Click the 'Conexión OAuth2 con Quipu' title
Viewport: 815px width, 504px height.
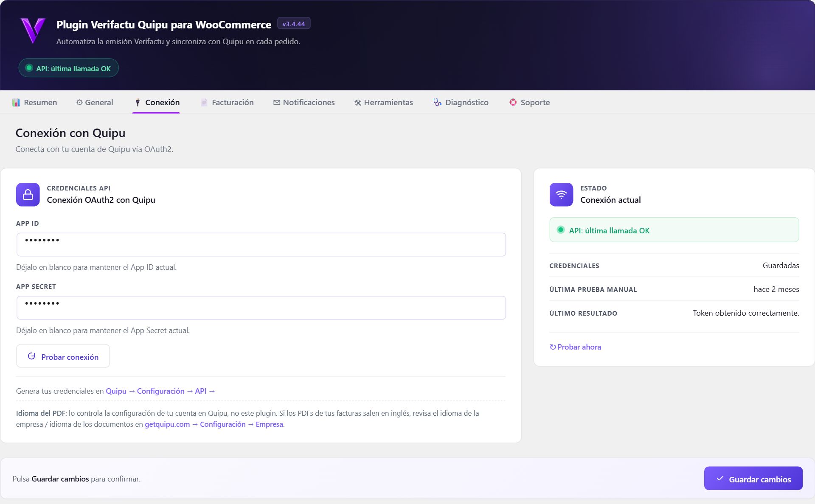[101, 200]
